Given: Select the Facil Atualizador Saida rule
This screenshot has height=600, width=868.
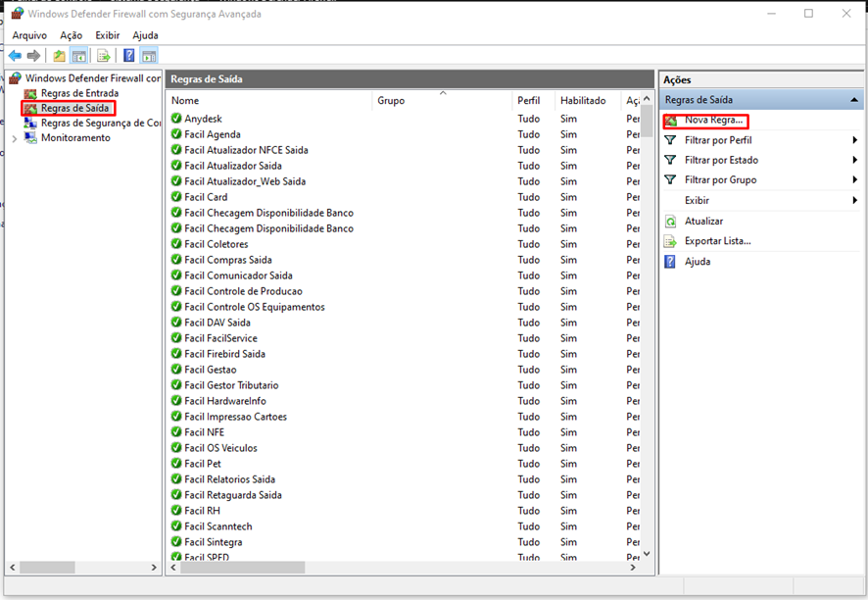Looking at the screenshot, I should 233,166.
